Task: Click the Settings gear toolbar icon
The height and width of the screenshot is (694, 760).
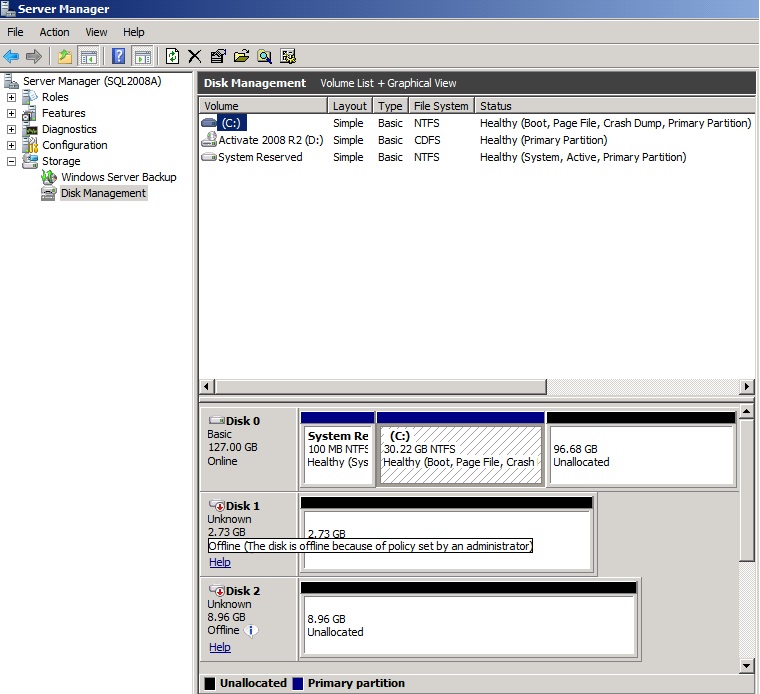Action: click(x=288, y=56)
